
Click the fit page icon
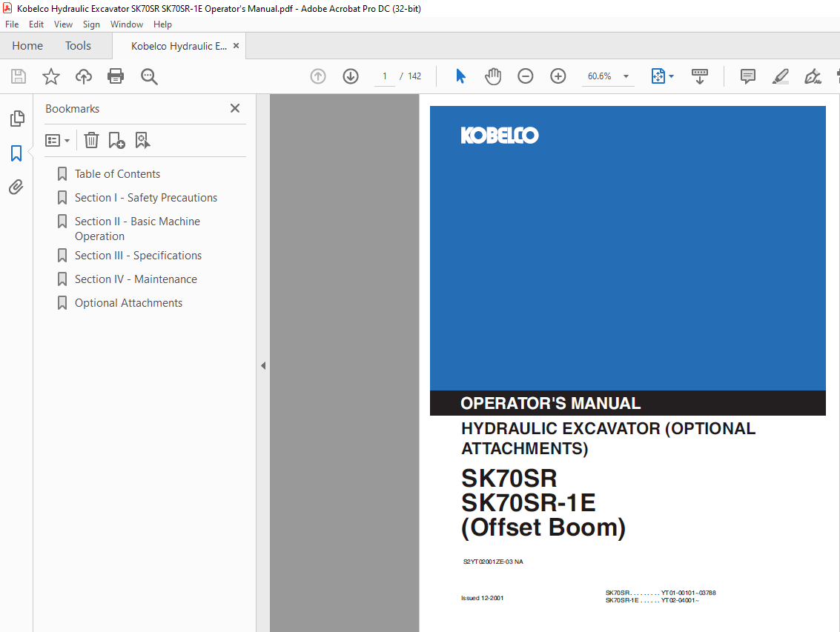[x=658, y=76]
